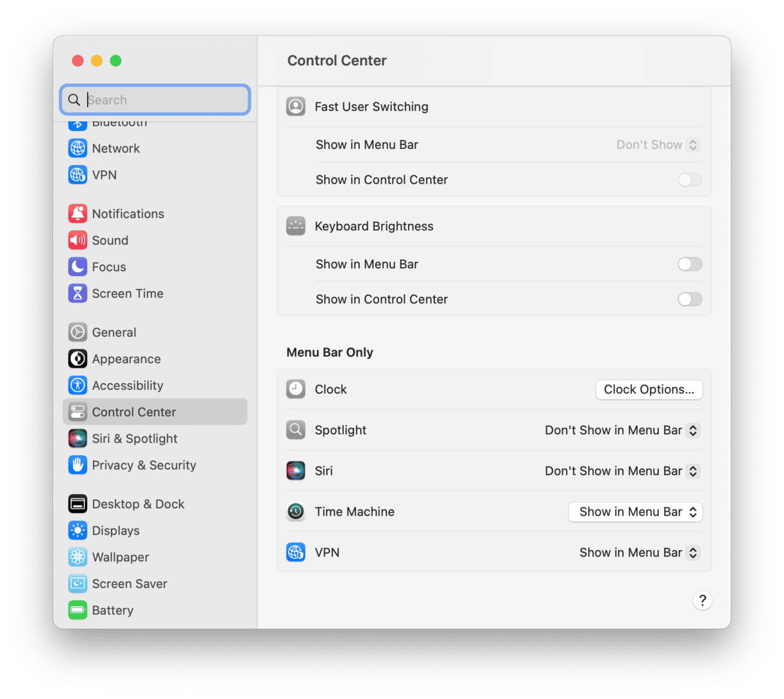The image size is (784, 699).
Task: Click the Notifications bell icon
Action: 78,213
